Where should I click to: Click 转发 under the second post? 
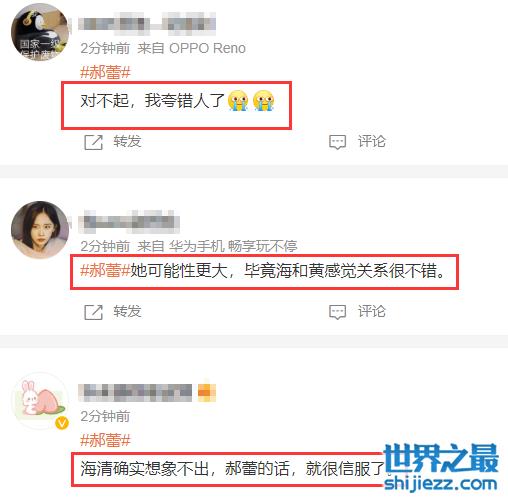(x=127, y=311)
